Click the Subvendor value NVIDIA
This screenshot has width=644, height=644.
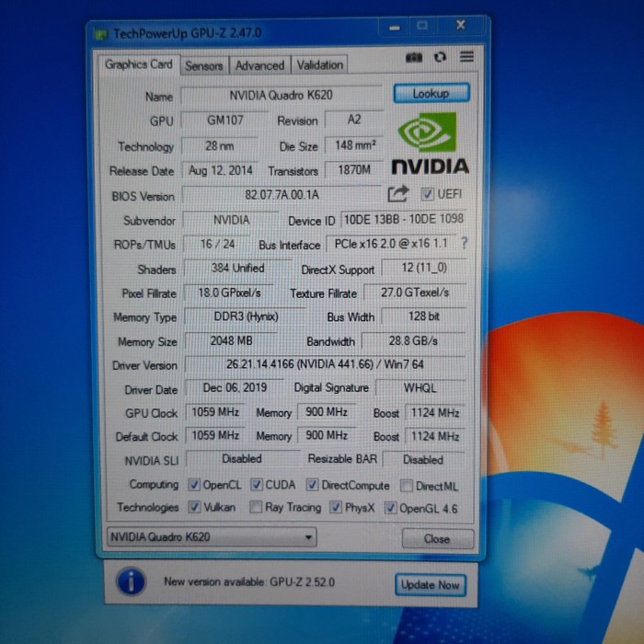pyautogui.click(x=231, y=220)
